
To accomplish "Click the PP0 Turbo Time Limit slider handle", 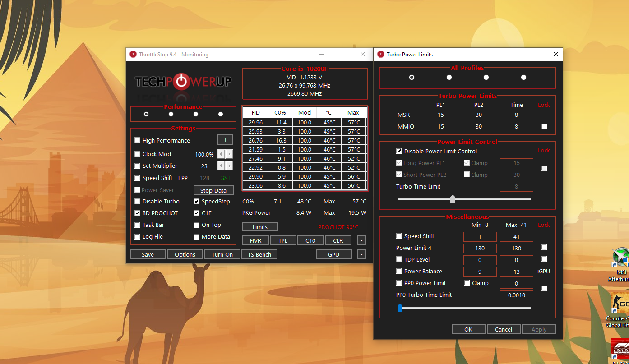I will coord(400,308).
